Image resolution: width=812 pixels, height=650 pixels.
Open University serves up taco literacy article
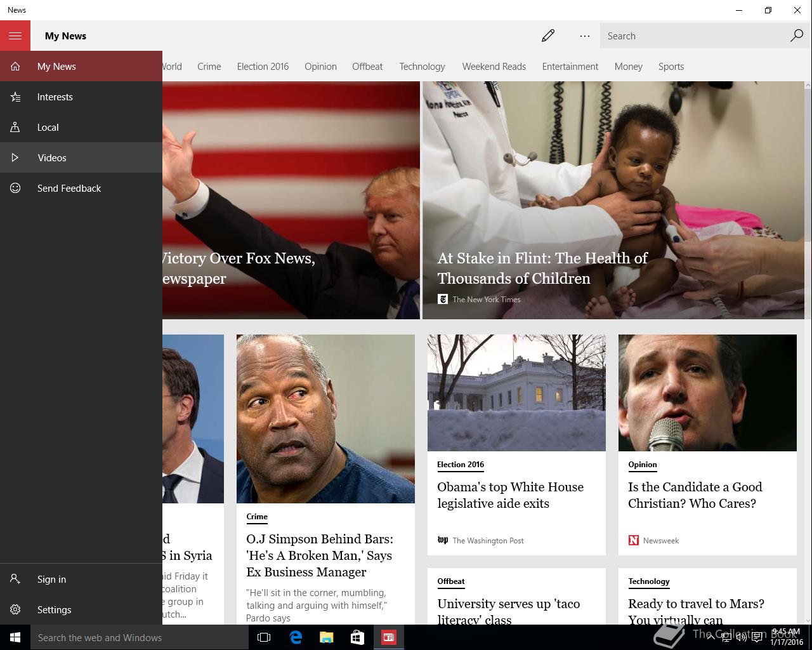[x=509, y=611]
